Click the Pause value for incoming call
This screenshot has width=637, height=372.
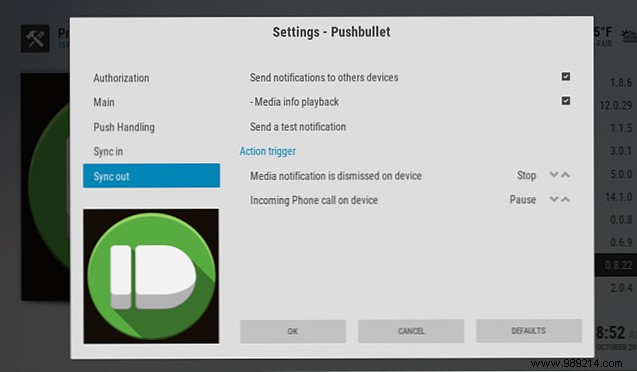point(523,200)
